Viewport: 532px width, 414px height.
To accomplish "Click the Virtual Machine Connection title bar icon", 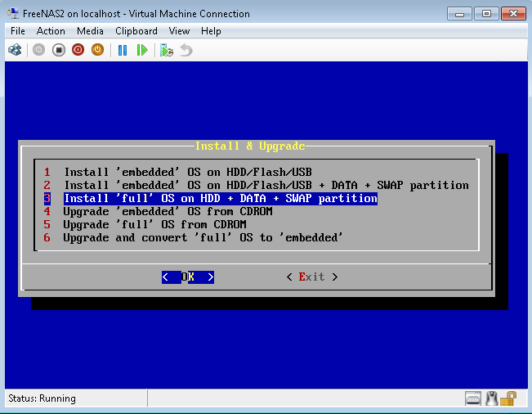I will pos(13,14).
